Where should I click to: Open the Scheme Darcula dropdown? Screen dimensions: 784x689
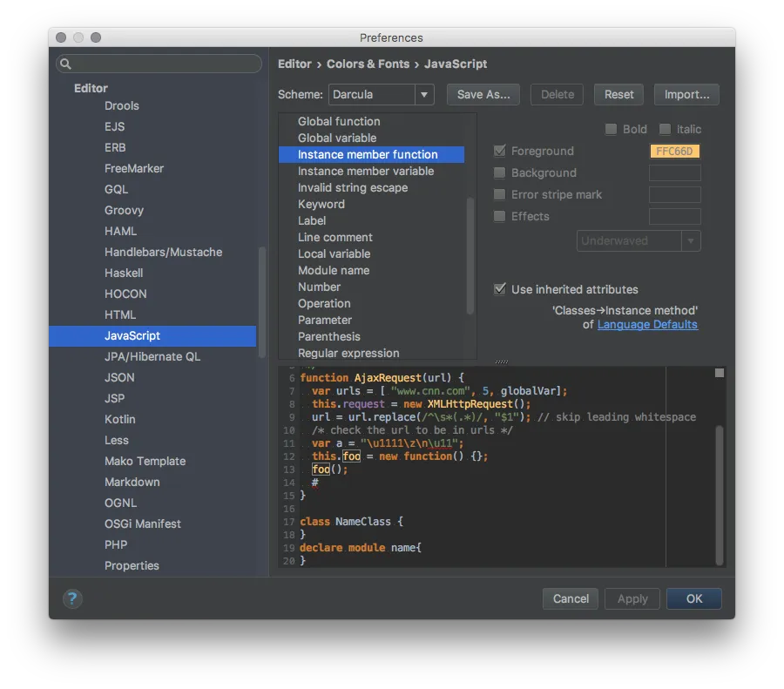pos(381,94)
